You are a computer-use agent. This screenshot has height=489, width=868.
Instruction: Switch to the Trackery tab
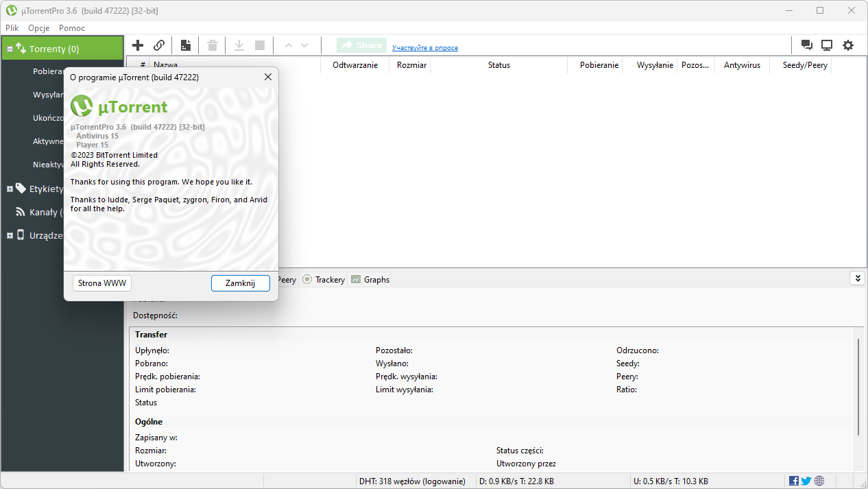coord(324,279)
